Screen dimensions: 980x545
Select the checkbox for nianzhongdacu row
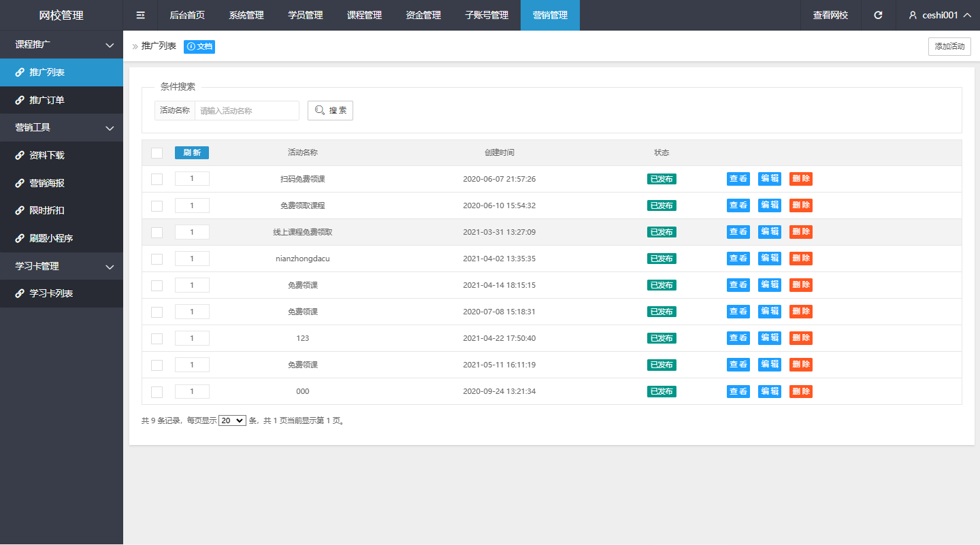click(x=157, y=259)
